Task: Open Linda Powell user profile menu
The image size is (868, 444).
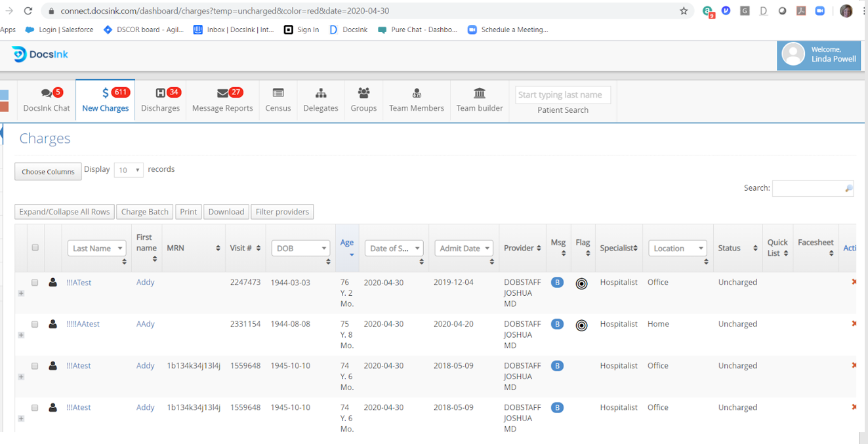Action: pyautogui.click(x=819, y=54)
